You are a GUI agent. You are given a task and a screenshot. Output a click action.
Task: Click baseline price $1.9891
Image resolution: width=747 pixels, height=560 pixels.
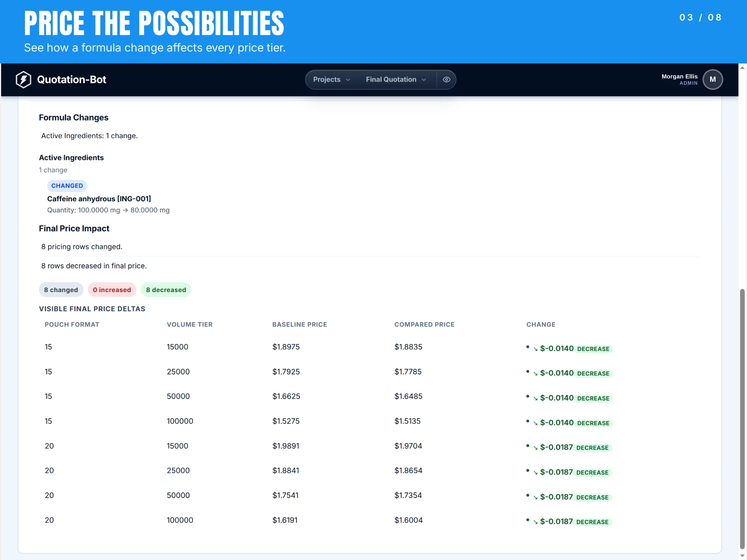286,446
